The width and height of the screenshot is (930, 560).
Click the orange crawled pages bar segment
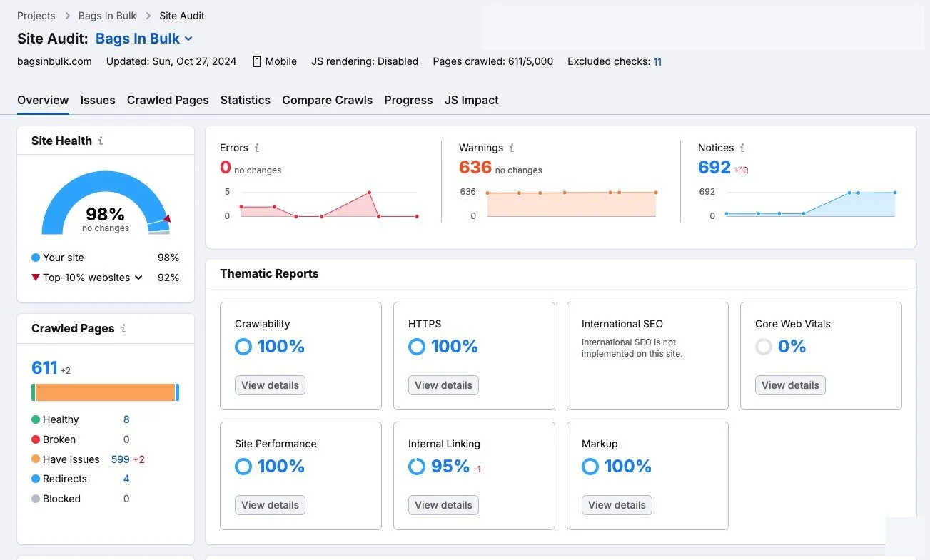[105, 392]
